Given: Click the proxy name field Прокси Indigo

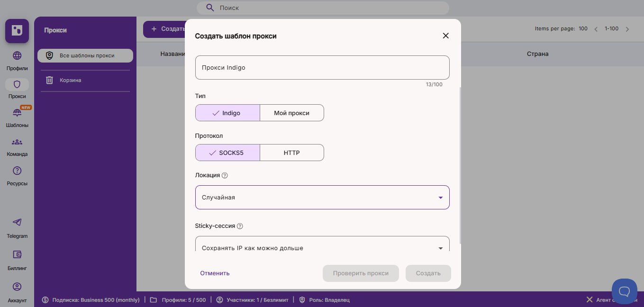Looking at the screenshot, I should coord(322,67).
